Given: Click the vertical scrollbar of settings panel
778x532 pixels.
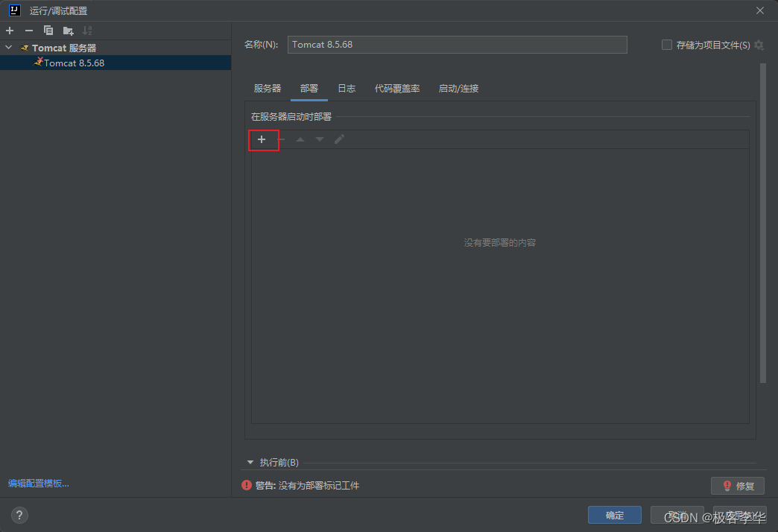Looking at the screenshot, I should [x=763, y=224].
